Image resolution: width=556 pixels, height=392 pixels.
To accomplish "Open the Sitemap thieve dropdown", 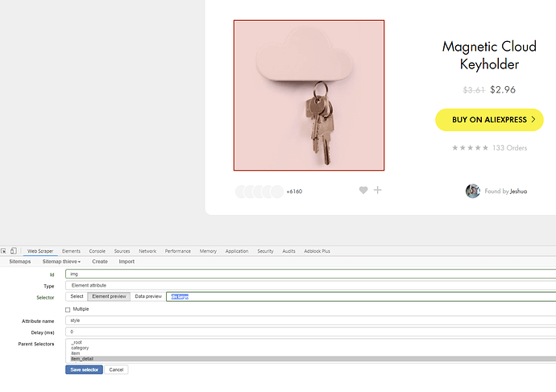I will tap(61, 262).
